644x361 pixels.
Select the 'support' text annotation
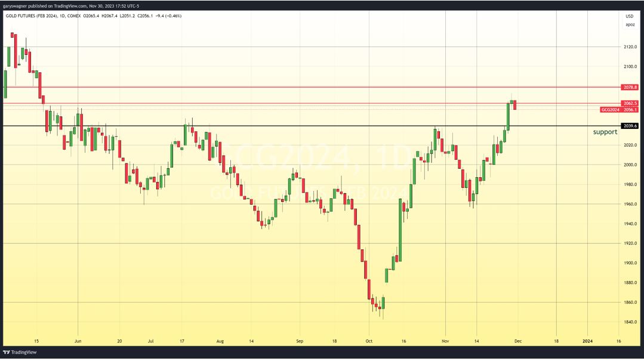(605, 132)
